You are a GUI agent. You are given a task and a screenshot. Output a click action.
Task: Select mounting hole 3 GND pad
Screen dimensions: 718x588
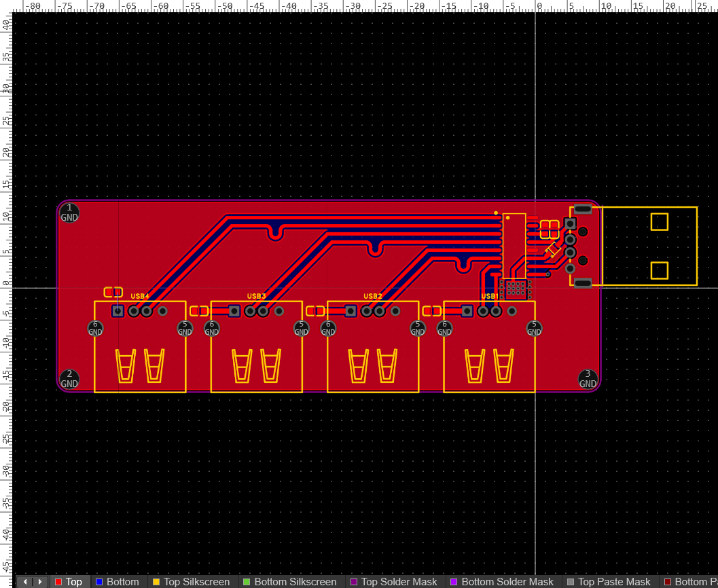pos(588,379)
